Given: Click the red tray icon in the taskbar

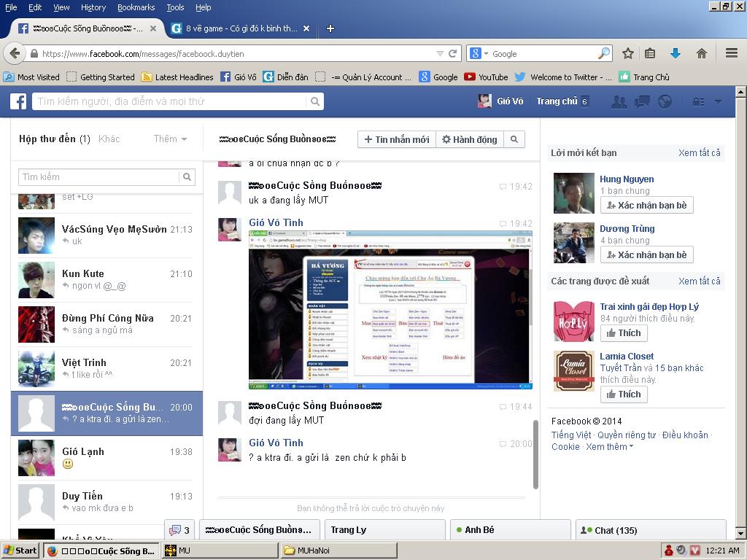Looking at the screenshot, I should [669, 551].
